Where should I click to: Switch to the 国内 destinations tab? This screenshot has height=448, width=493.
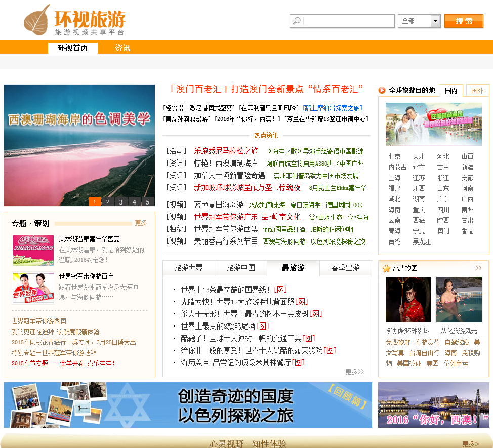(x=451, y=91)
